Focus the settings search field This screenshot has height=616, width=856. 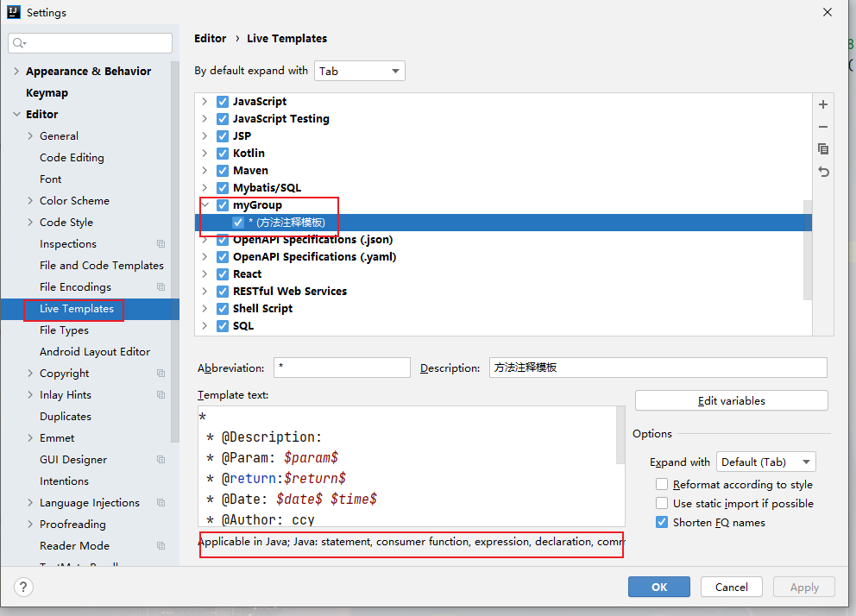tap(90, 43)
